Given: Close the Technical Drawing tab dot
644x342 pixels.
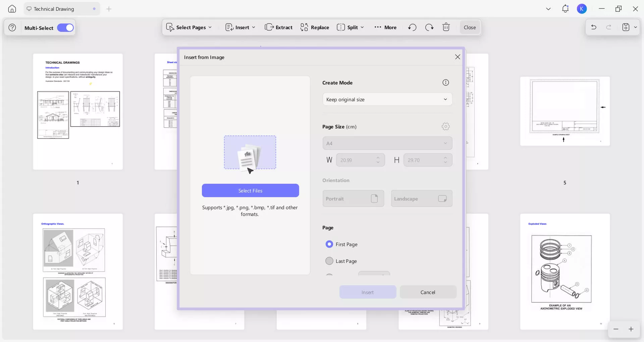Looking at the screenshot, I should pyautogui.click(x=94, y=9).
